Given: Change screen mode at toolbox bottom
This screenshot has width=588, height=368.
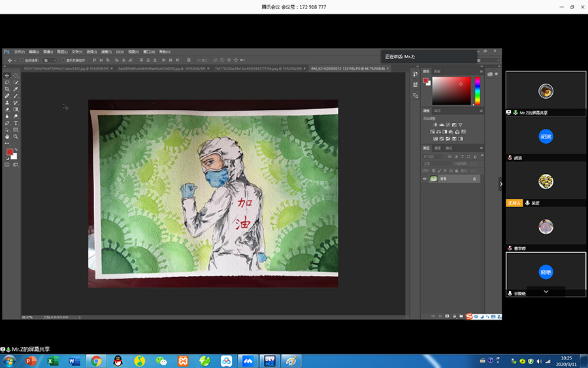Looking at the screenshot, I should click(x=16, y=165).
